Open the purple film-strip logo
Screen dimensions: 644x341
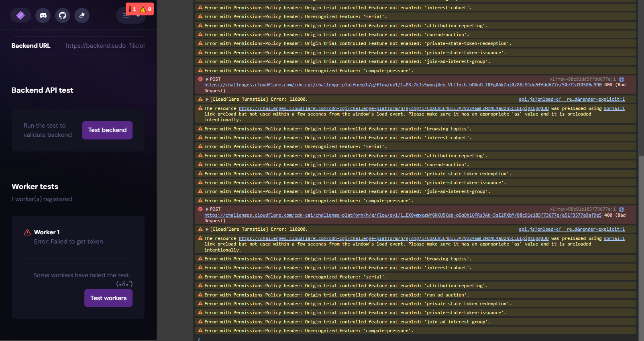(x=20, y=15)
